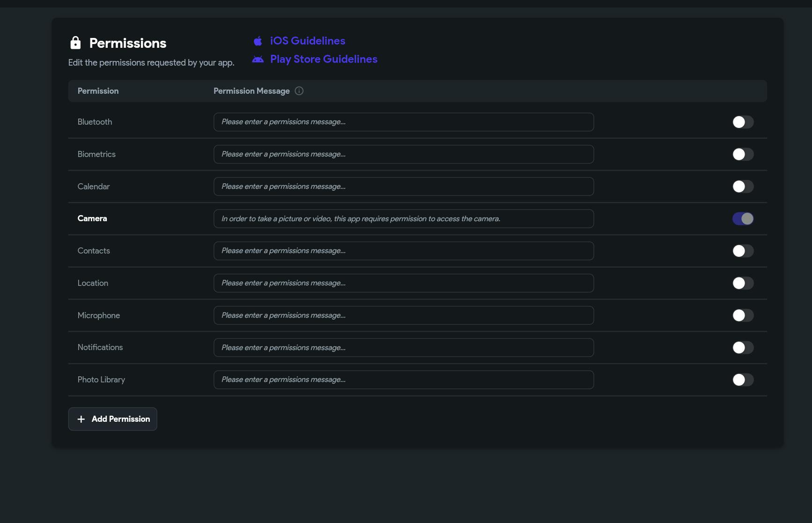812x523 pixels.
Task: Select the Bluetooth permission message input
Action: (x=403, y=122)
